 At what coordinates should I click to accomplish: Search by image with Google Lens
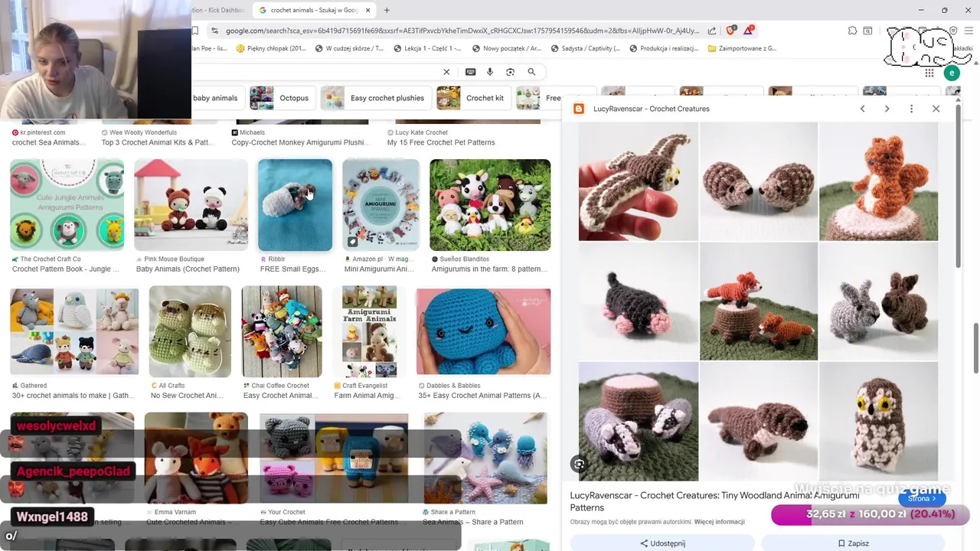510,72
